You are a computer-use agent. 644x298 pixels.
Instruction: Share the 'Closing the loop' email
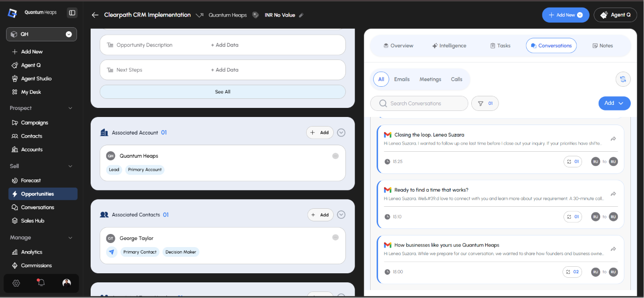(613, 139)
